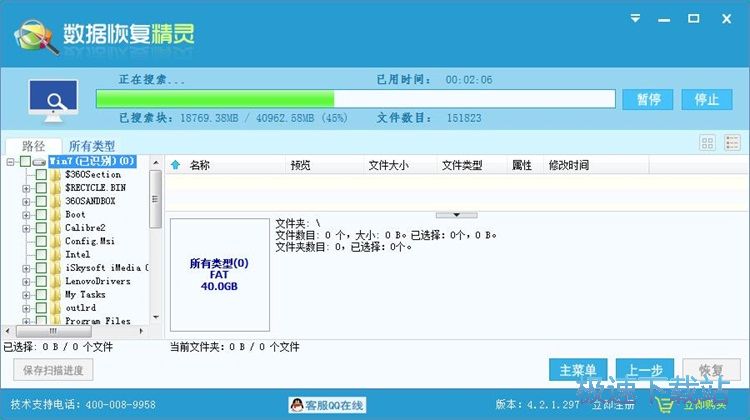Screen dimensions: 750x420
Task: Click the $RECYCLE.BIN folder icon
Action: point(55,188)
